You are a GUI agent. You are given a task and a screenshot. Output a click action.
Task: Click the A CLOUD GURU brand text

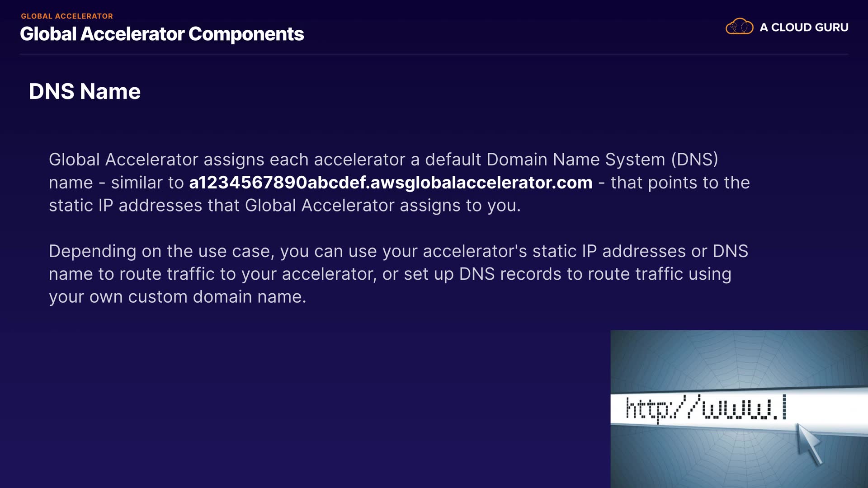804,28
